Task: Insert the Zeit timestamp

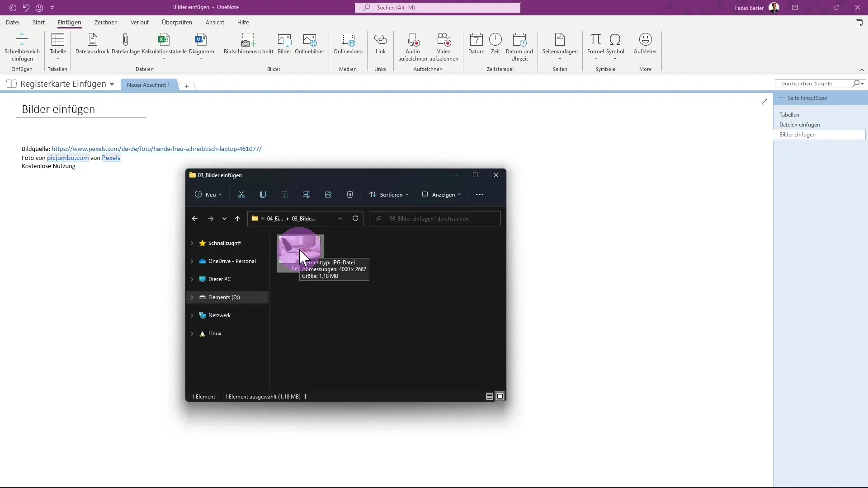Action: (495, 44)
